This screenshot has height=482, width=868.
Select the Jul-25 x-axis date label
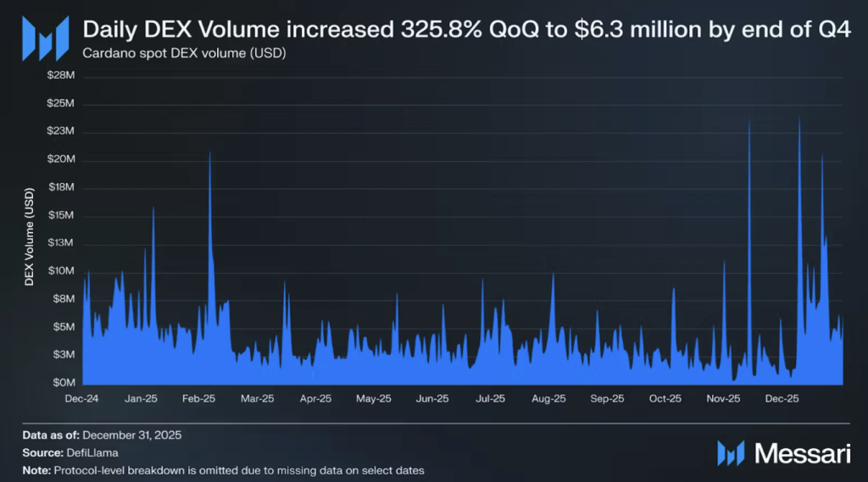[x=490, y=397]
